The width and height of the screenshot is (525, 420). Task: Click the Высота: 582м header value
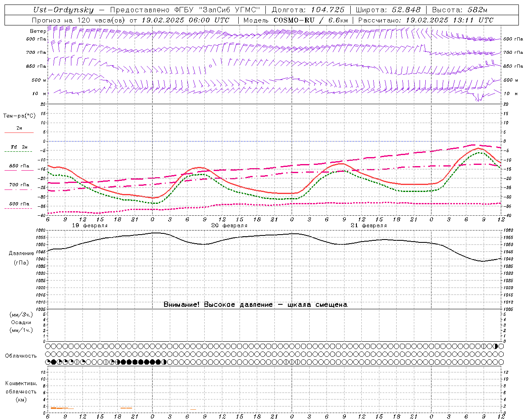tap(460, 10)
